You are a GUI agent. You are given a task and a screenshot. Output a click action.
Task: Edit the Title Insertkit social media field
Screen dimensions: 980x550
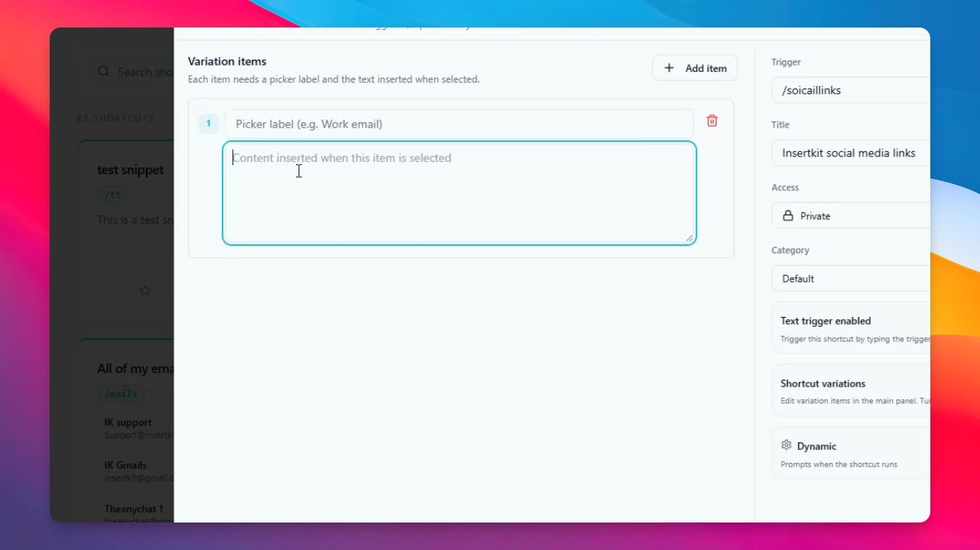pos(851,153)
